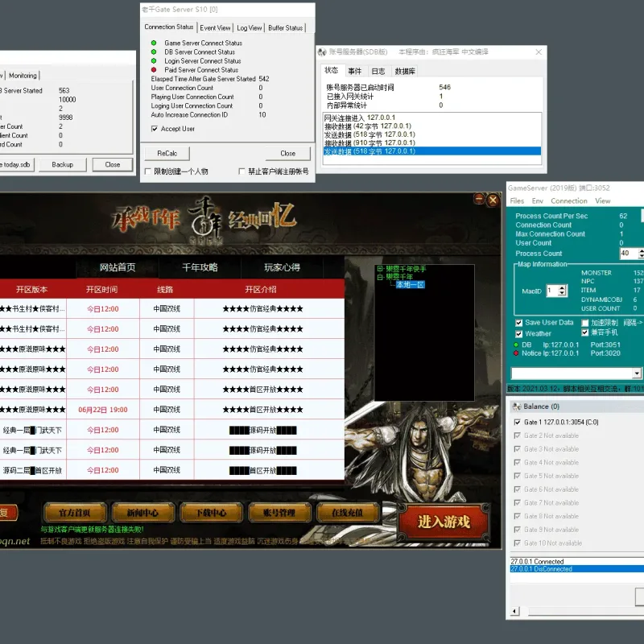Click Backup button in DB server window
This screenshot has height=644, width=644.
[x=63, y=164]
